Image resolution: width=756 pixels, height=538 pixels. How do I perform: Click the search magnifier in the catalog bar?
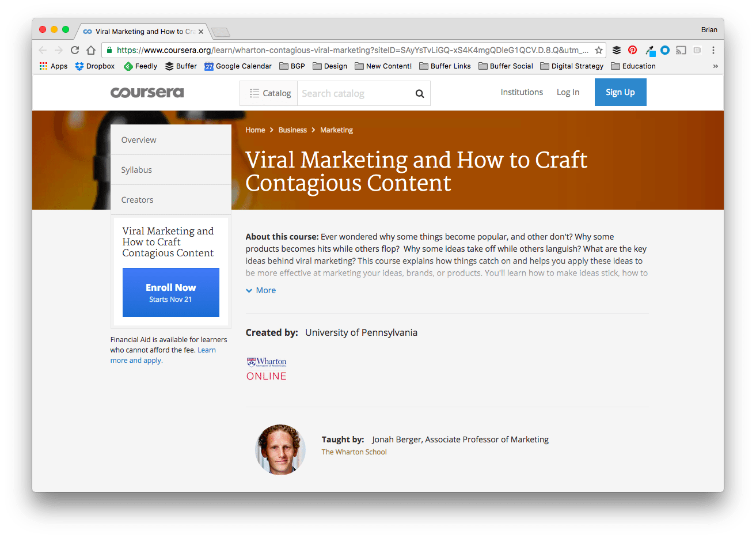pos(419,93)
